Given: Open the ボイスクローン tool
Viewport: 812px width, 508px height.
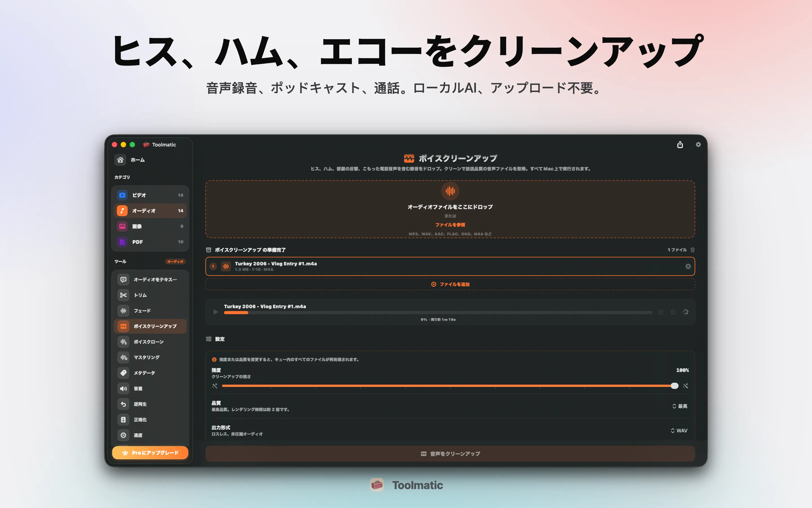Looking at the screenshot, I should click(150, 342).
